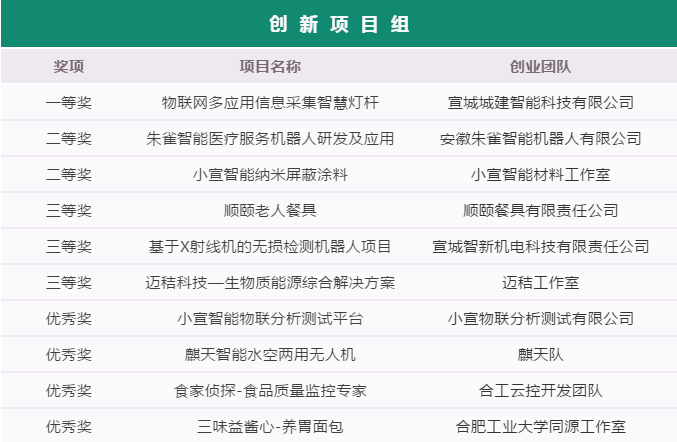Select project 物联网多应用信息采集智慧灯杆

click(270, 103)
